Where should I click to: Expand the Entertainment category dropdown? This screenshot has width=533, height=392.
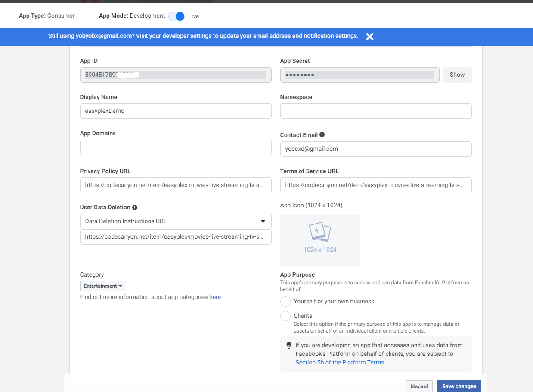click(103, 286)
